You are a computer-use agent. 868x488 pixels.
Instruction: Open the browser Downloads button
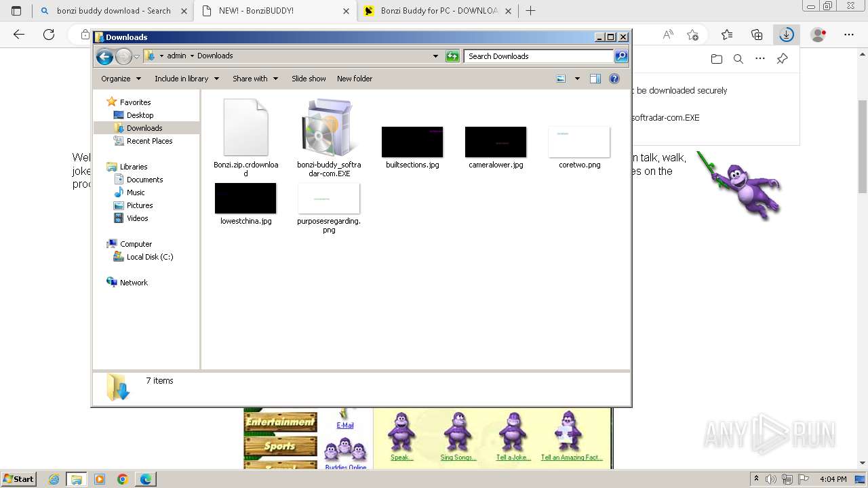[786, 35]
